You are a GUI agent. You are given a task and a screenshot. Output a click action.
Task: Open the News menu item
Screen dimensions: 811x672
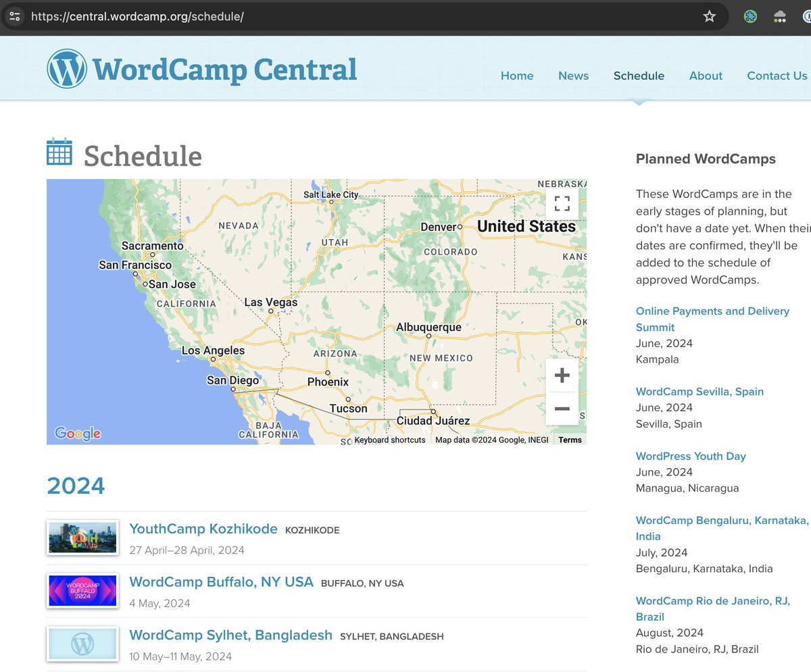click(573, 76)
